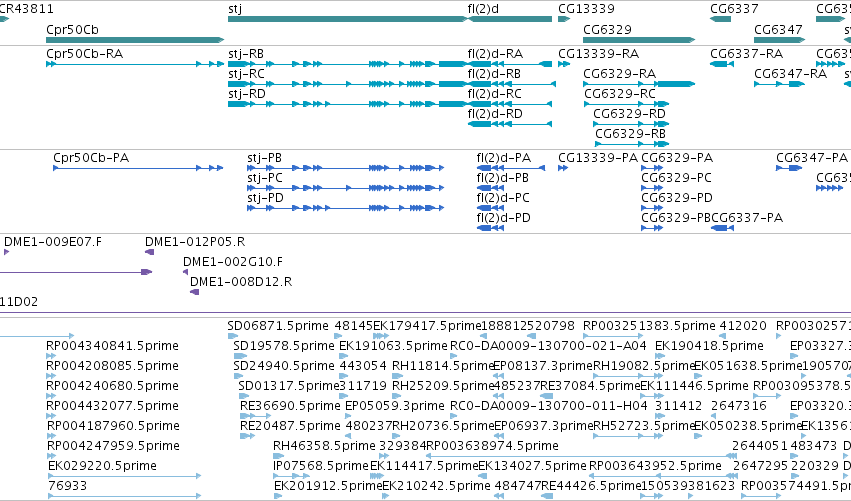Select the stj-RD transcript label
Screen dimensions: 851x501
point(247,94)
